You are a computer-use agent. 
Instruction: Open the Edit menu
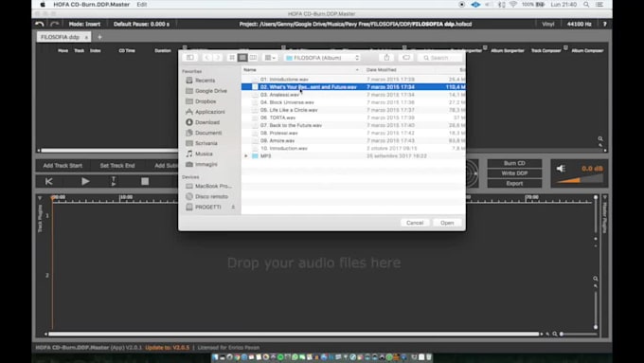(142, 5)
